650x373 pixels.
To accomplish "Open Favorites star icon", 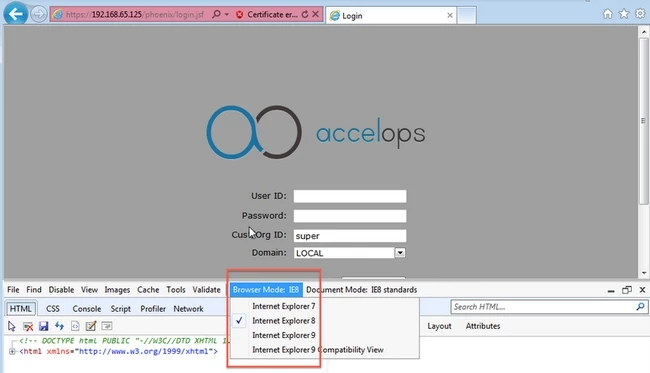I will pos(624,14).
